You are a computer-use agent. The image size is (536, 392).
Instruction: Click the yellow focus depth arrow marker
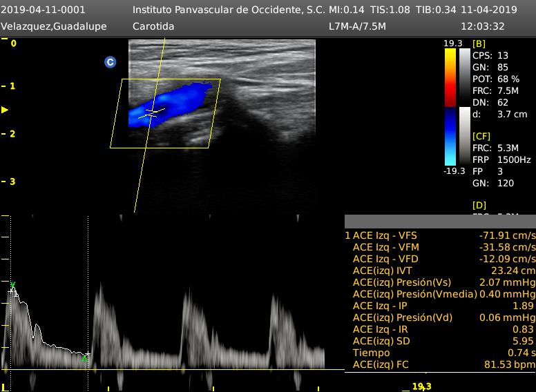click(5, 110)
